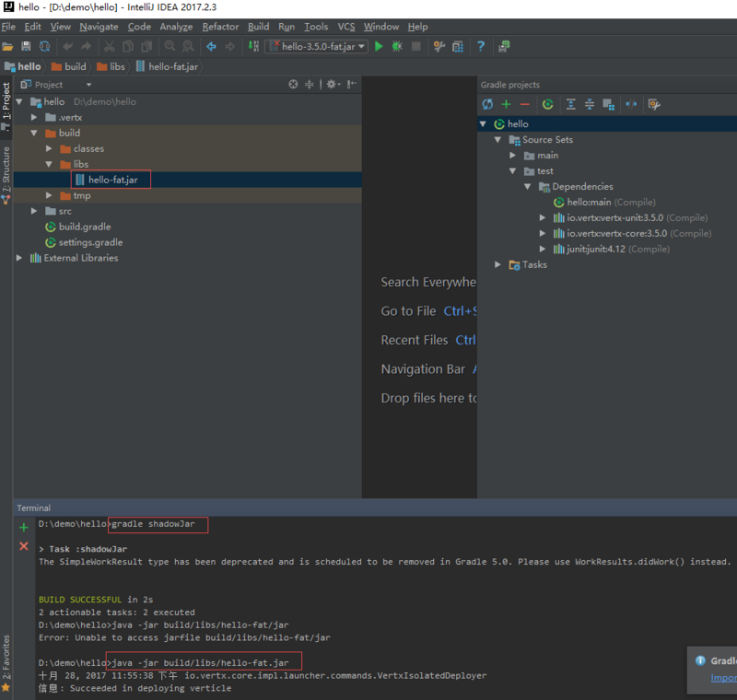The image size is (737, 700).
Task: Click the forward navigation arrow
Action: pyautogui.click(x=229, y=46)
